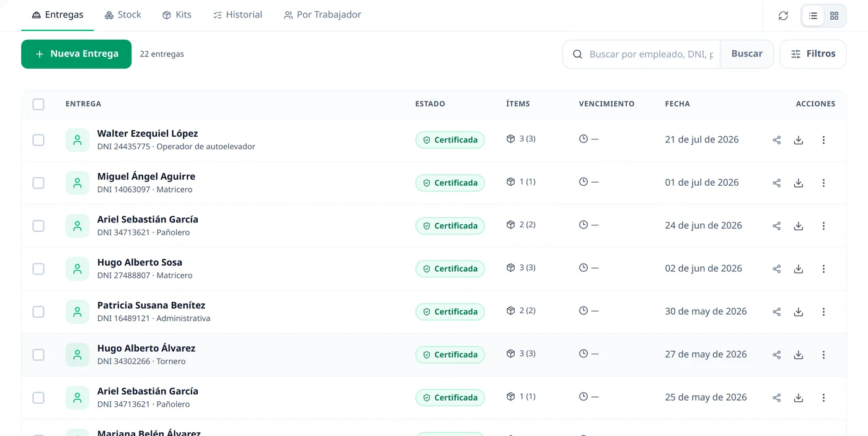Click the Fecha column header
Screen dimensions: 868x436
click(678, 104)
